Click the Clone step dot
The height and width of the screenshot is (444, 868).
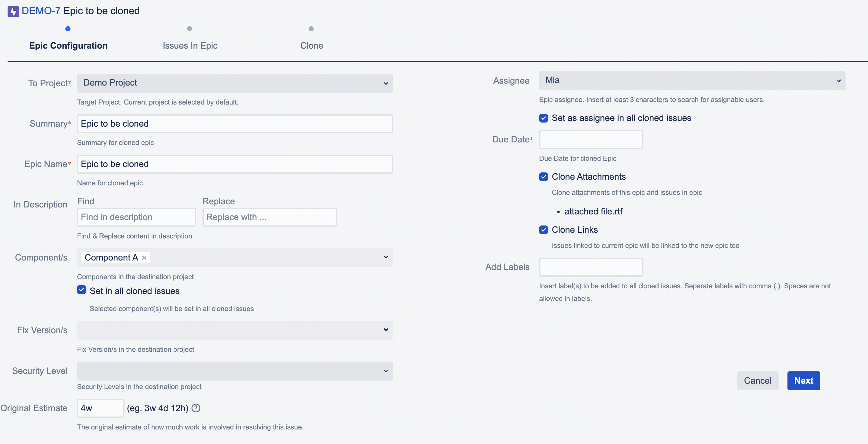(x=311, y=29)
